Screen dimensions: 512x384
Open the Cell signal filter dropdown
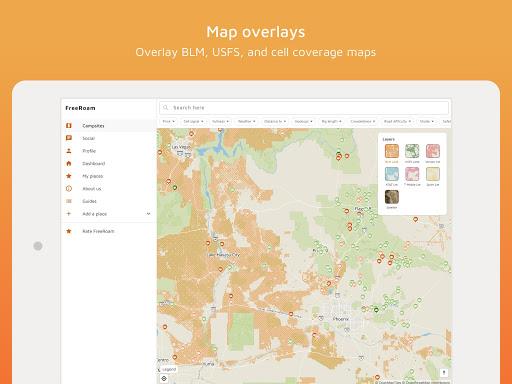193,121
